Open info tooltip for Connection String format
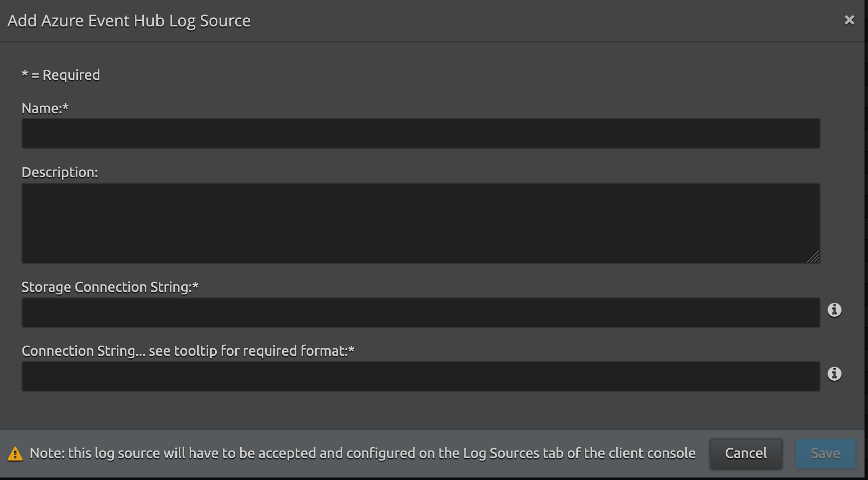This screenshot has height=480, width=868. [x=834, y=374]
